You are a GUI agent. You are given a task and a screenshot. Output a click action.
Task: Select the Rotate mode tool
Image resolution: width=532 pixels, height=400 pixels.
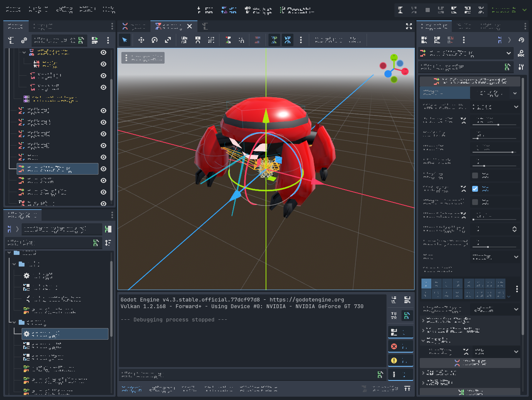155,40
